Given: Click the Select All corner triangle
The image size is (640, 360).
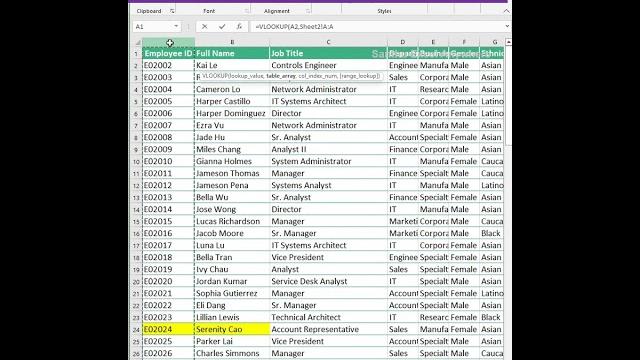Looking at the screenshot, I should click(x=138, y=42).
